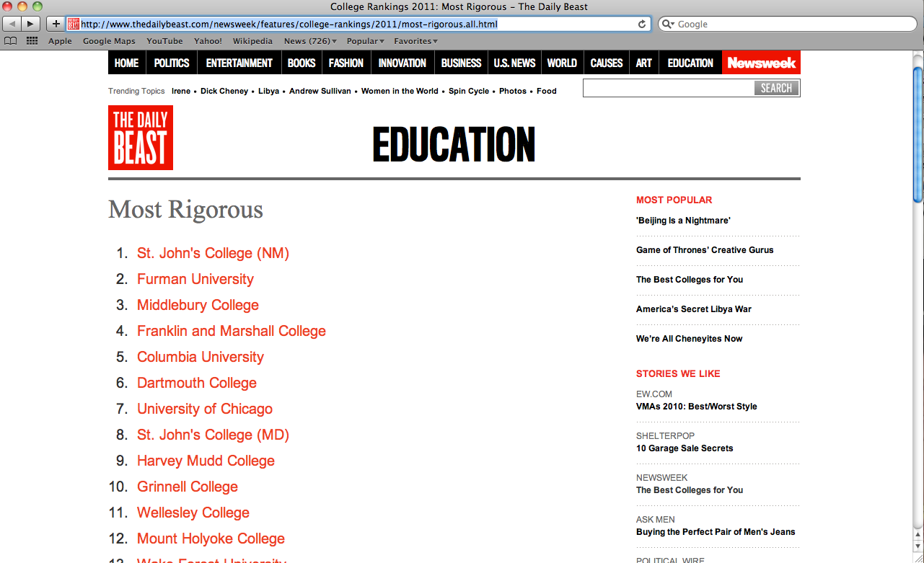The width and height of the screenshot is (924, 563).
Task: Open Wellesley College link
Action: 193,513
